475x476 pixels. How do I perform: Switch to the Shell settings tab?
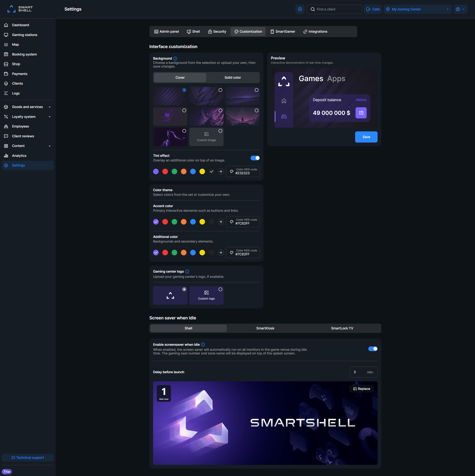click(x=193, y=32)
